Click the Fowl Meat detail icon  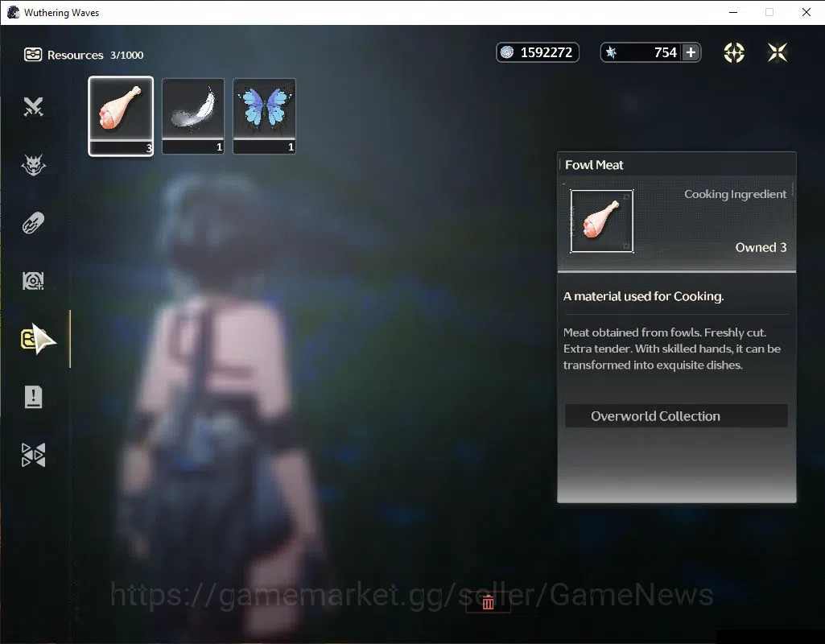pos(602,221)
